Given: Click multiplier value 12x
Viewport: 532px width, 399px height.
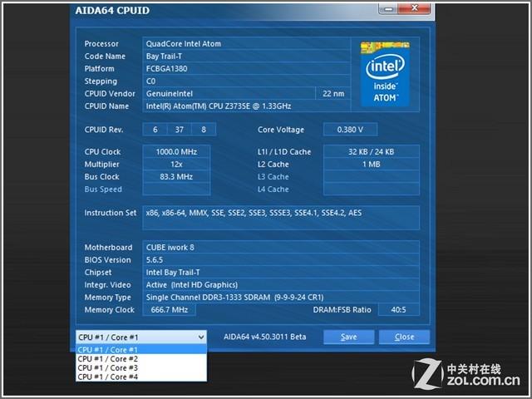Looking at the screenshot, I should tap(176, 165).
